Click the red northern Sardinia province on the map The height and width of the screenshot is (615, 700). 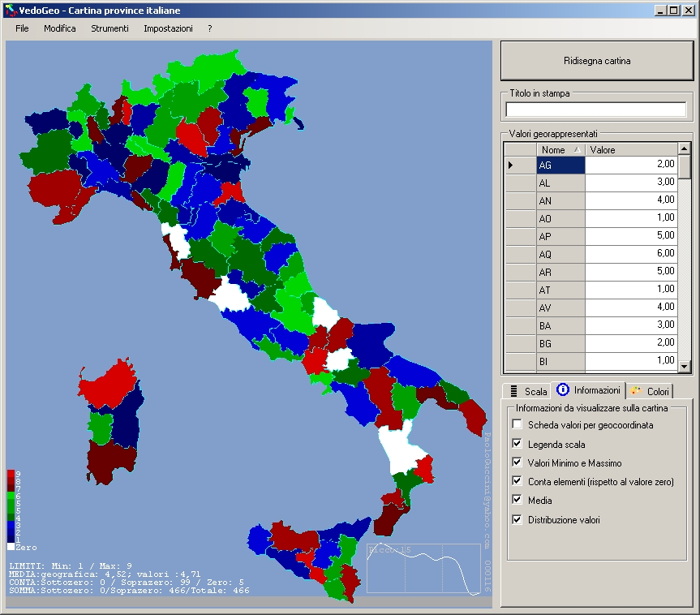[107, 385]
